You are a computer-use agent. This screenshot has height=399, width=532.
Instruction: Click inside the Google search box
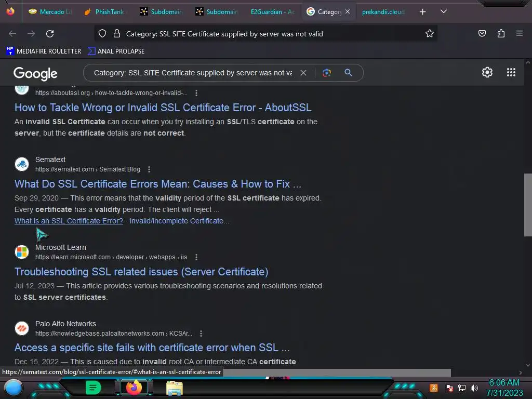193,73
